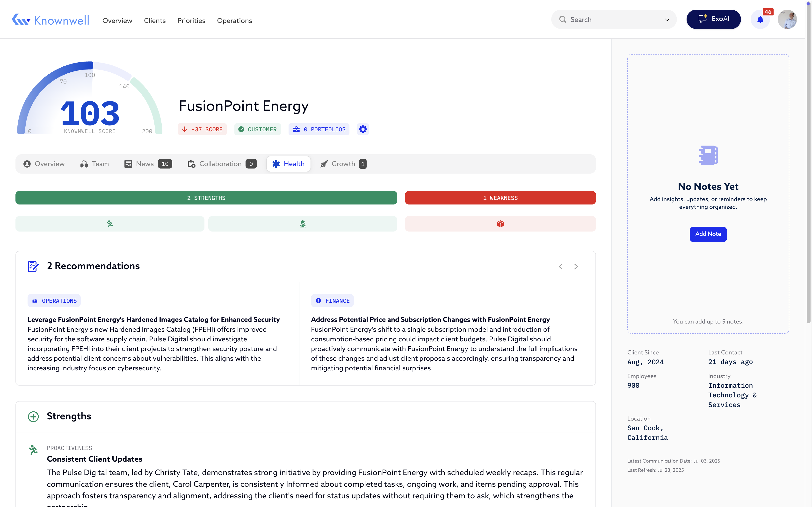Image resolution: width=812 pixels, height=507 pixels.
Task: Click the Operations briefcase icon on the recommendation
Action: (x=35, y=300)
